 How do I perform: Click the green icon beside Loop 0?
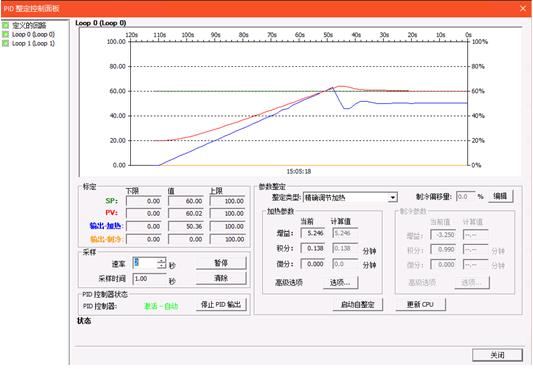coord(5,34)
